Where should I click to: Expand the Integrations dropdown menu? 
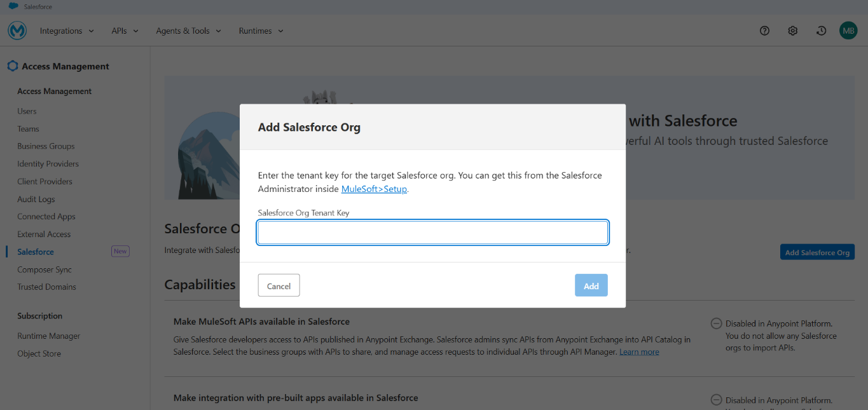click(67, 31)
